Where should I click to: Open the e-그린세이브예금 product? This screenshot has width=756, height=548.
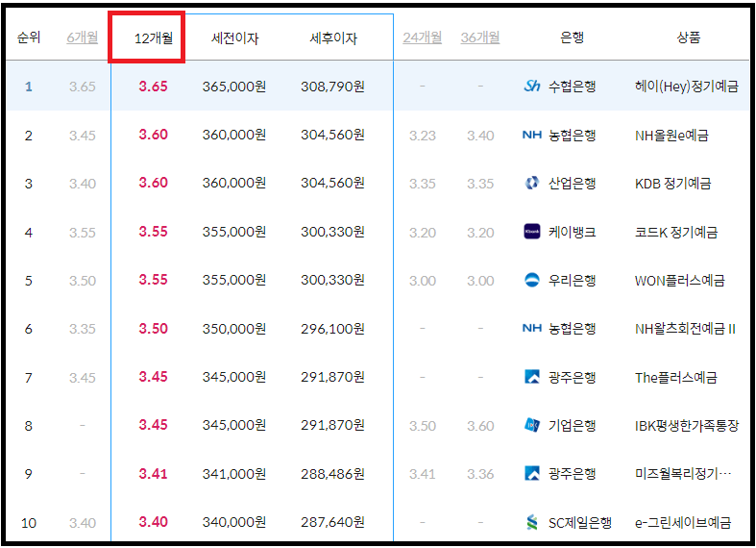pos(683,522)
